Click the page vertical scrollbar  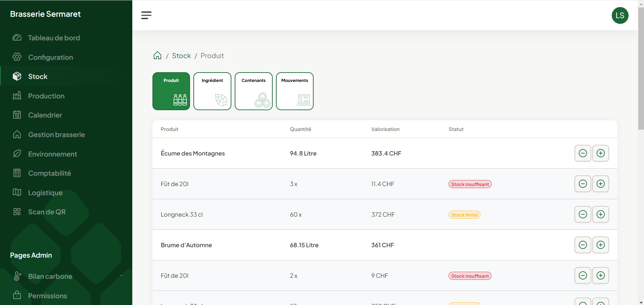tap(641, 67)
